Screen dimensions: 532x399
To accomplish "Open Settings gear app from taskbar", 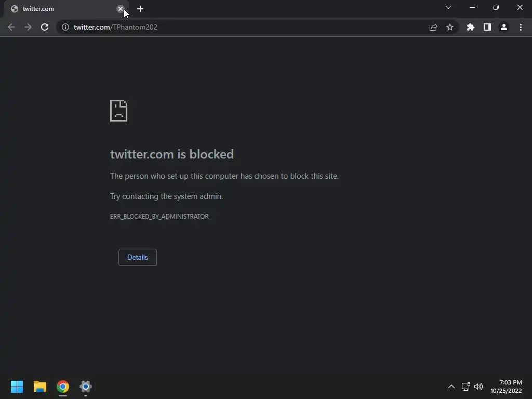I will click(x=86, y=387).
